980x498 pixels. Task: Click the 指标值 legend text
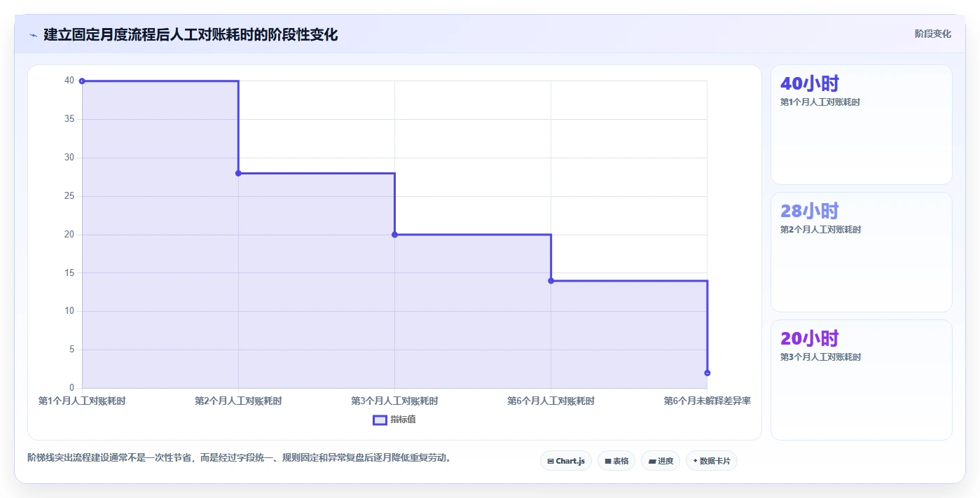pyautogui.click(x=403, y=420)
